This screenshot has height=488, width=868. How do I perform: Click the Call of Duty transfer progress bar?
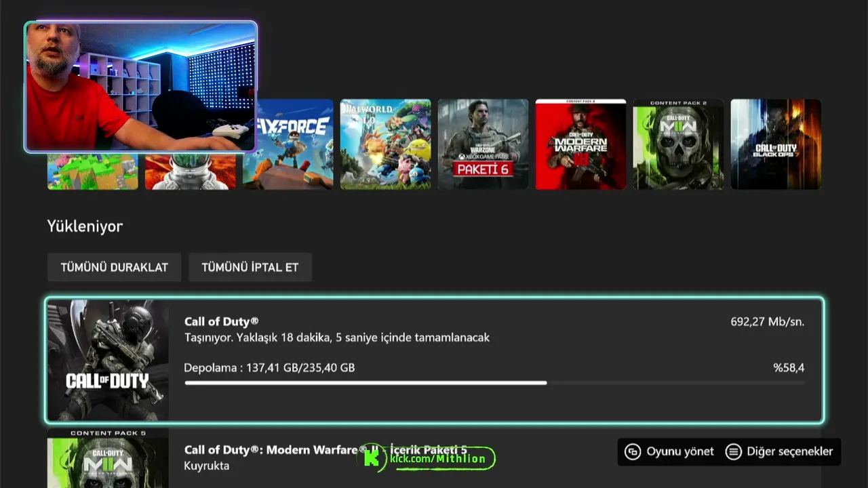494,383
